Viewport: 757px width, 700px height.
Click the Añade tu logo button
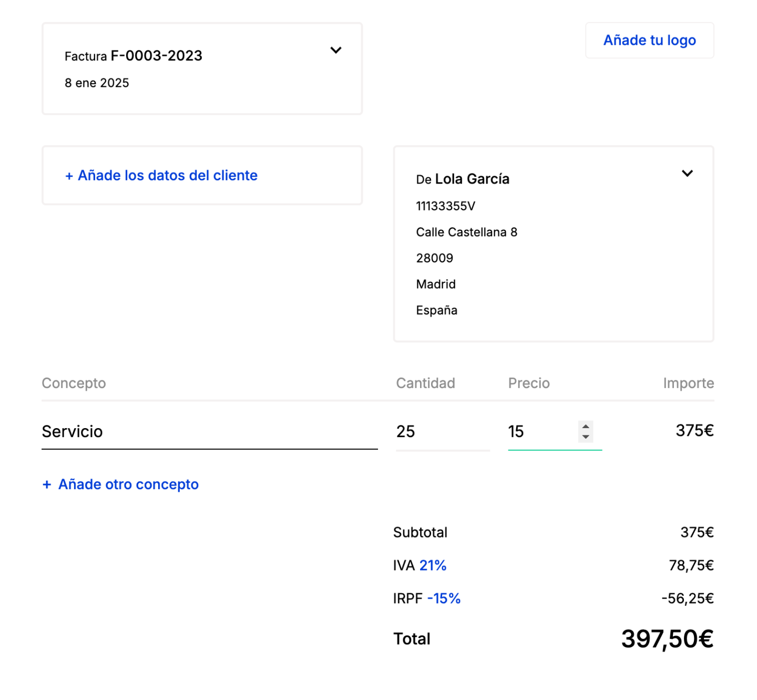(649, 40)
